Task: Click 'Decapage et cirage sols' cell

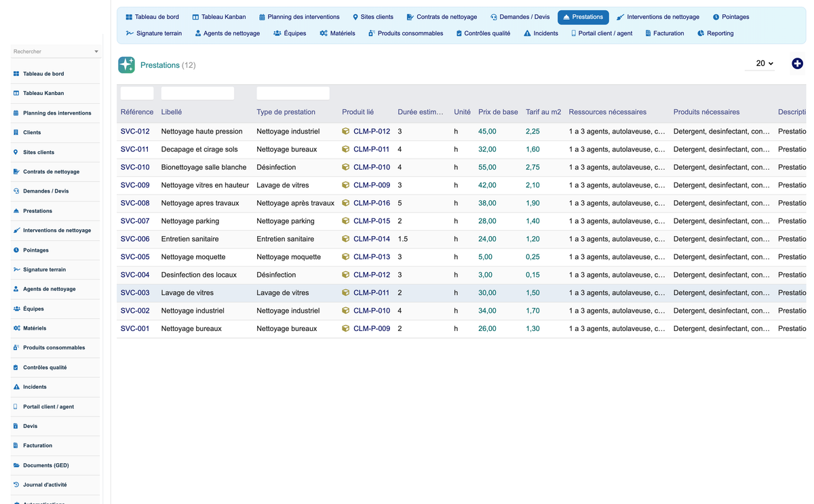Action: click(x=199, y=149)
